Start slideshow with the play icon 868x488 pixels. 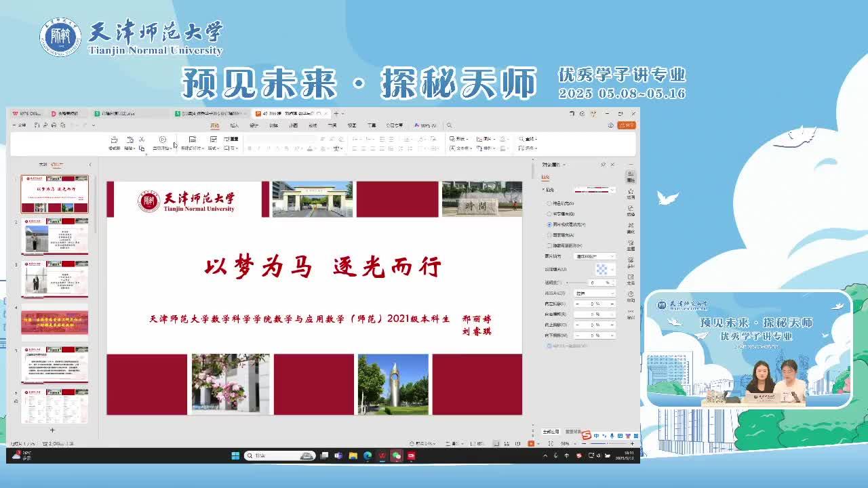point(162,139)
